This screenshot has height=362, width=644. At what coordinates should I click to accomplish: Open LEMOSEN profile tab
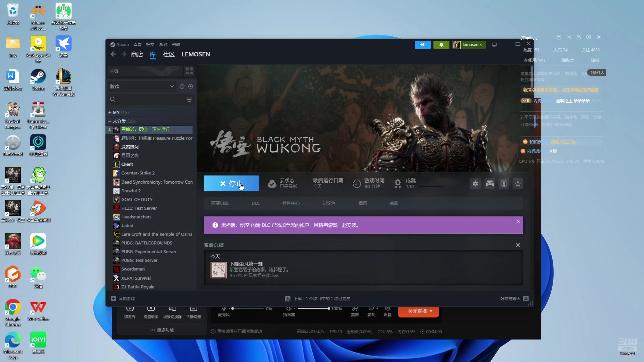point(196,54)
